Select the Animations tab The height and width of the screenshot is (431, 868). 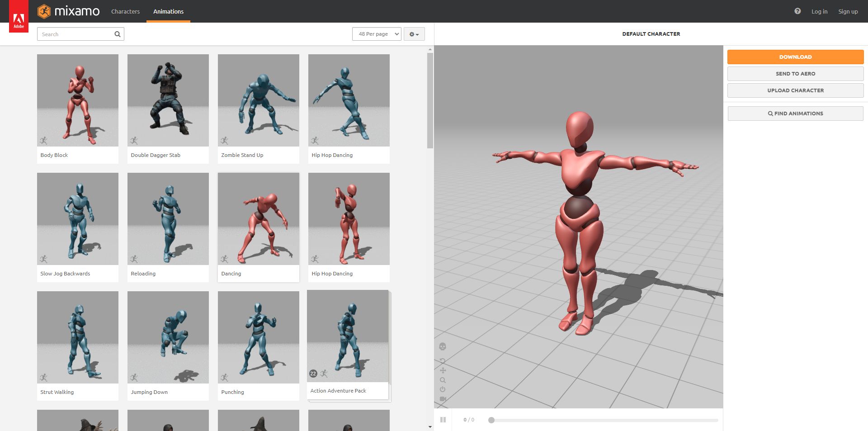tap(168, 11)
